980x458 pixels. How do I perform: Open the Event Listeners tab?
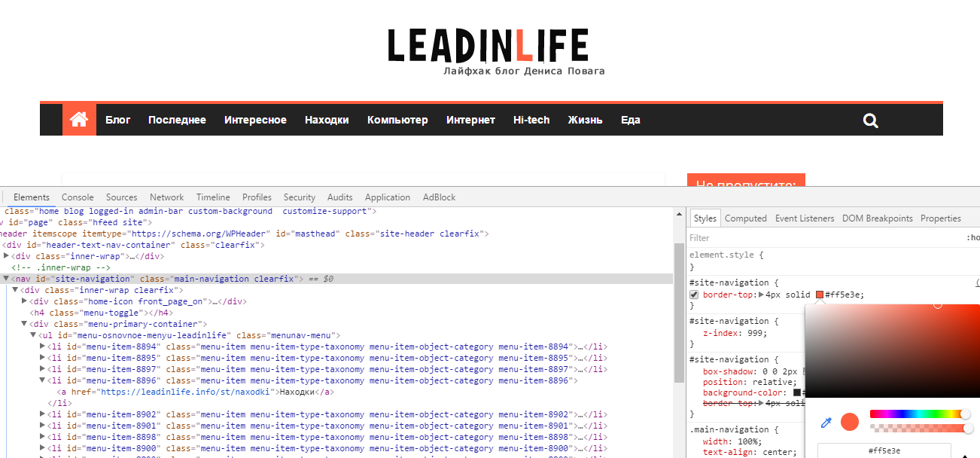click(805, 218)
